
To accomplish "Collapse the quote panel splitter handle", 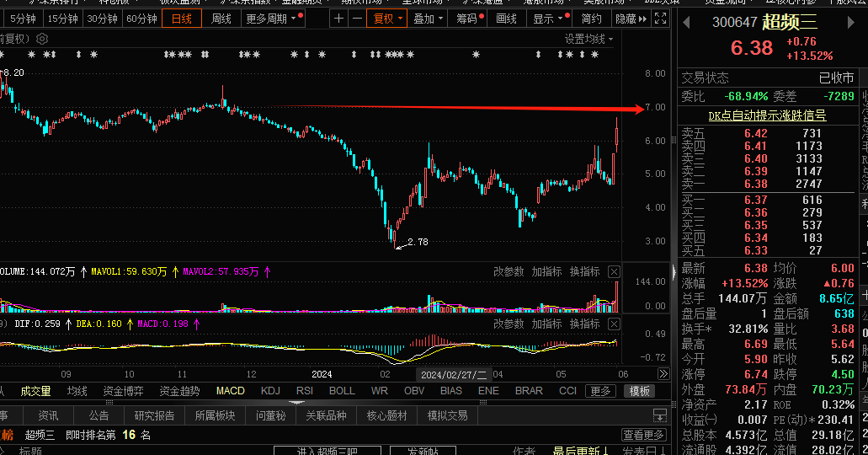I will 674,272.
